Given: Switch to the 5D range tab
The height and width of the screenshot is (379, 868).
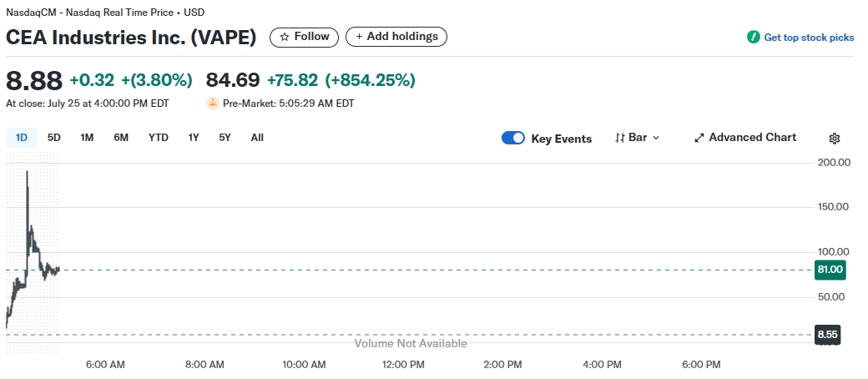Looking at the screenshot, I should coord(54,138).
